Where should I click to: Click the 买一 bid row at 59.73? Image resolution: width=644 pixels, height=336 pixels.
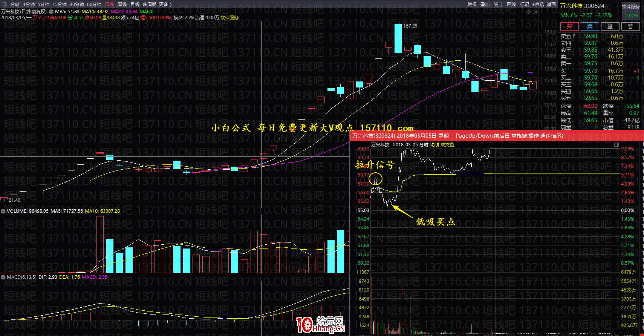click(x=600, y=71)
